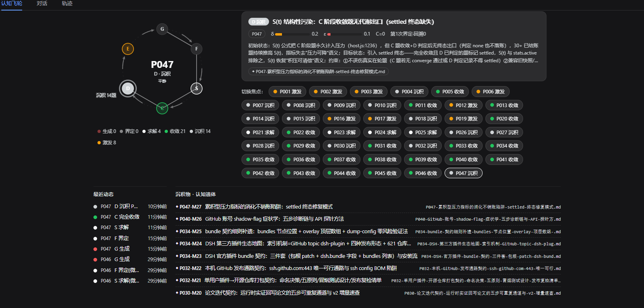Screen dimensions: 644x308
Task: Open recent activity P046 F 界定
Action: 130,270
